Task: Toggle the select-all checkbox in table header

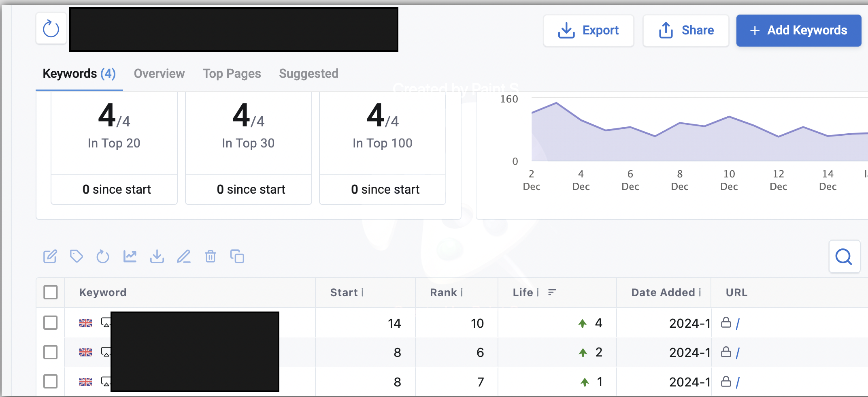Action: [51, 292]
